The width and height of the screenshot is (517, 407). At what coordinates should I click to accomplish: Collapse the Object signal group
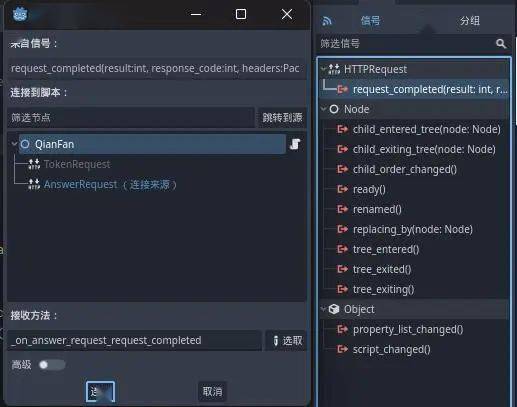pyautogui.click(x=323, y=309)
